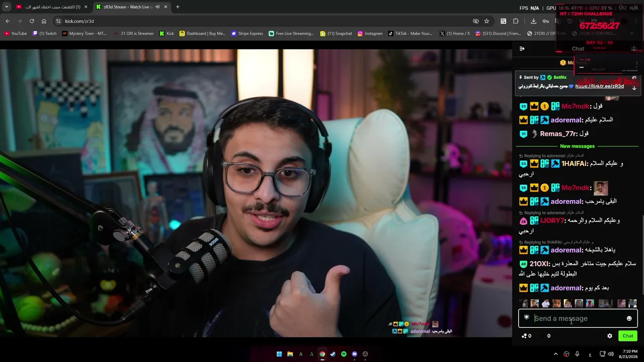
Task: Open Spotify from the taskbar
Action: (x=344, y=354)
